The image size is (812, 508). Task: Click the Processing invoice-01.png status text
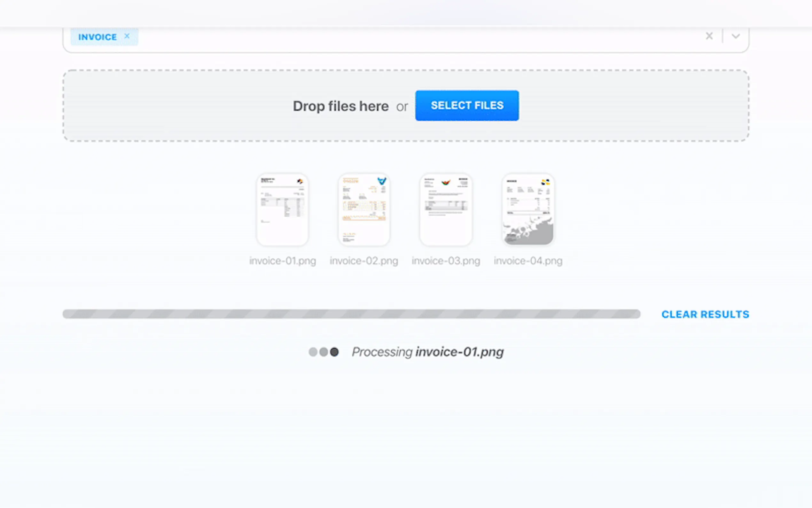(428, 352)
